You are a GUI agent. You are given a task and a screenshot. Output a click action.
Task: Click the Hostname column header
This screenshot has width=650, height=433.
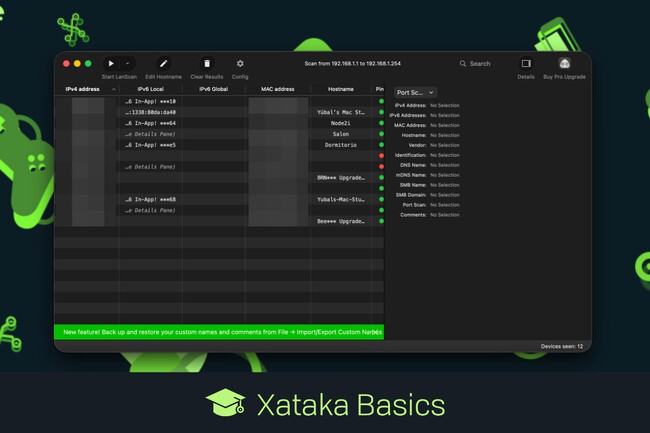[340, 89]
